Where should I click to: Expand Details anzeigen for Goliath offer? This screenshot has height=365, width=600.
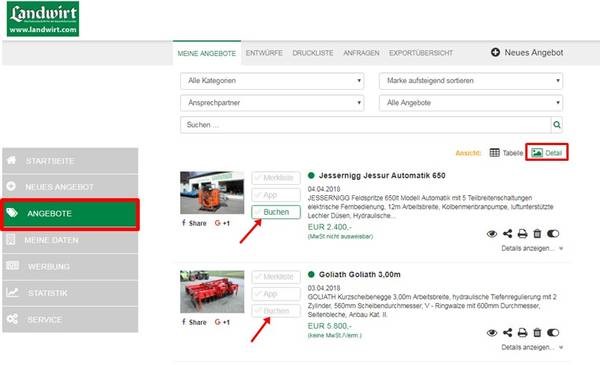tap(532, 347)
